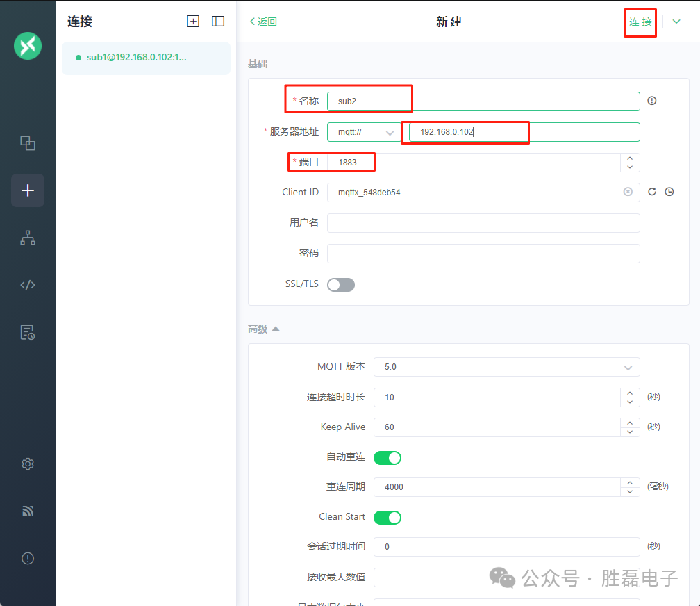Click the 基础 section heading
The image size is (700, 606).
258,64
